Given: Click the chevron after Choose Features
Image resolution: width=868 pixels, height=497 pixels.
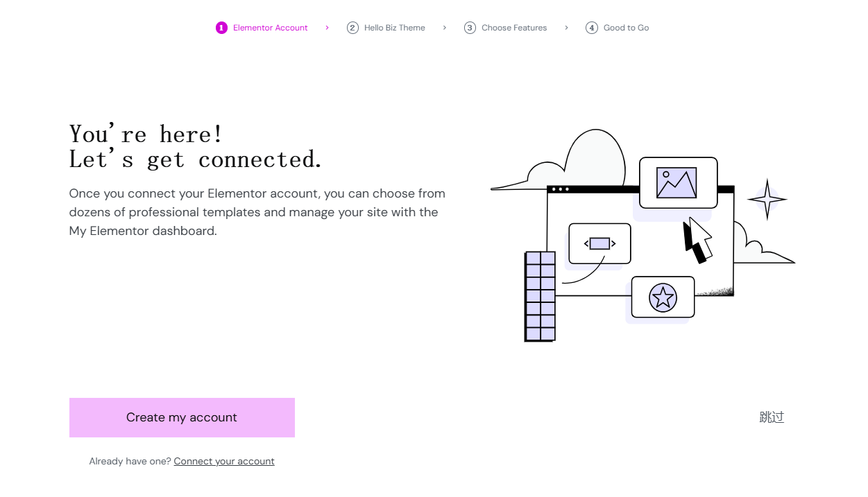Looking at the screenshot, I should click(x=566, y=28).
